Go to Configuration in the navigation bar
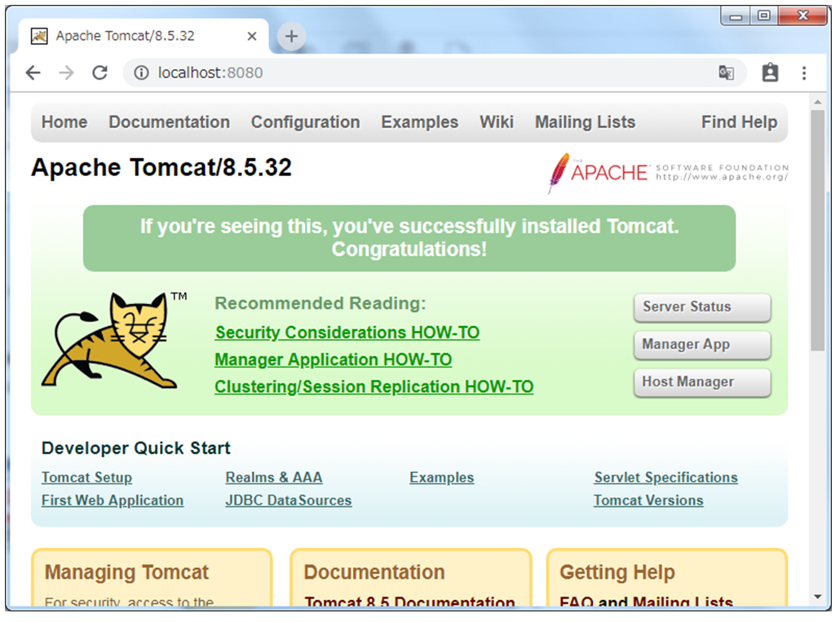 (305, 122)
